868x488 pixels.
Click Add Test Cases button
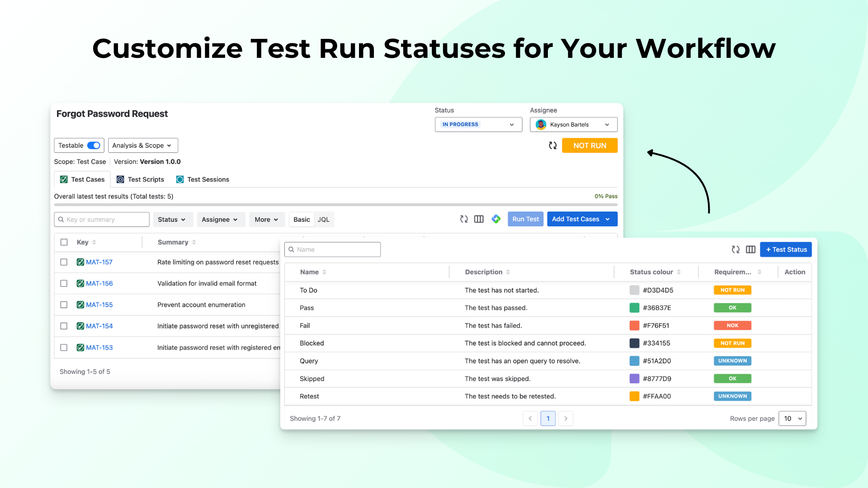pyautogui.click(x=582, y=219)
